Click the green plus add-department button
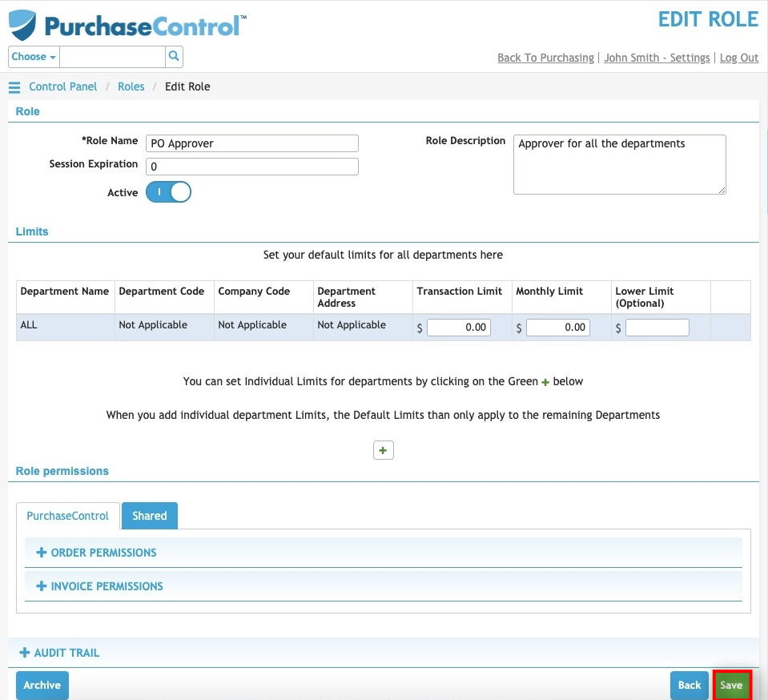This screenshot has width=768, height=700. click(x=383, y=450)
